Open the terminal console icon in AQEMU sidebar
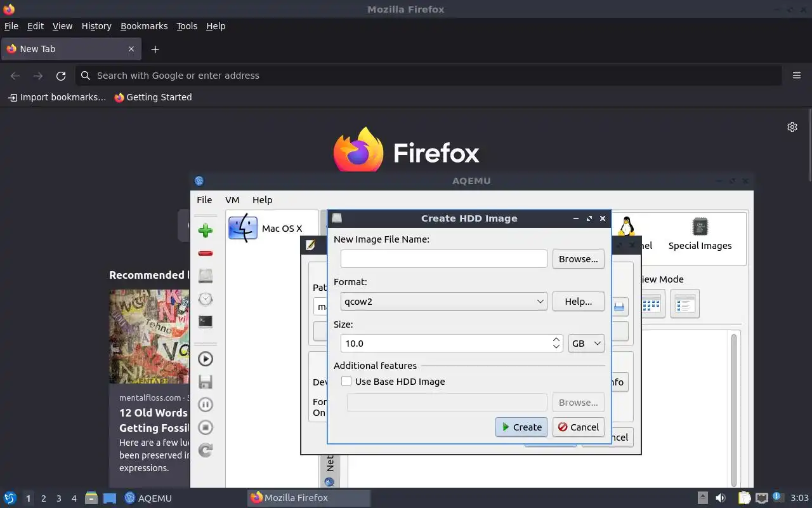 [x=205, y=322]
